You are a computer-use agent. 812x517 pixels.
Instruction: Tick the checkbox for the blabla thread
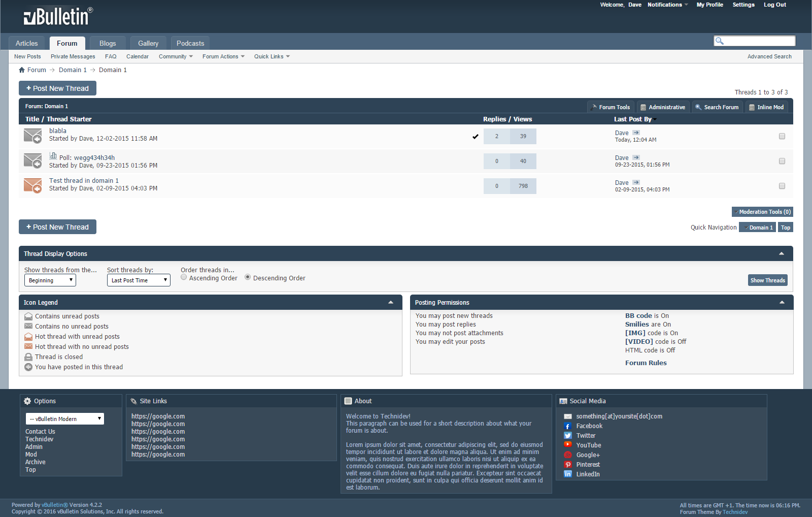pos(782,136)
